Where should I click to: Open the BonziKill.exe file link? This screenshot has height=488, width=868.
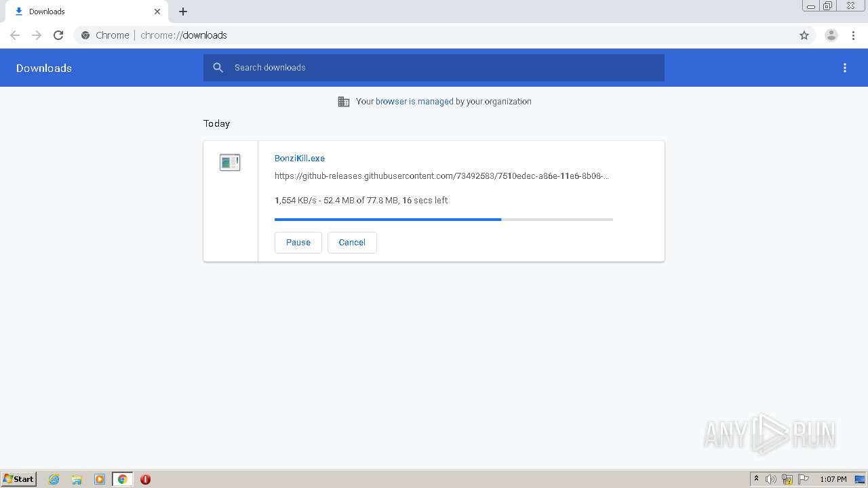(300, 158)
